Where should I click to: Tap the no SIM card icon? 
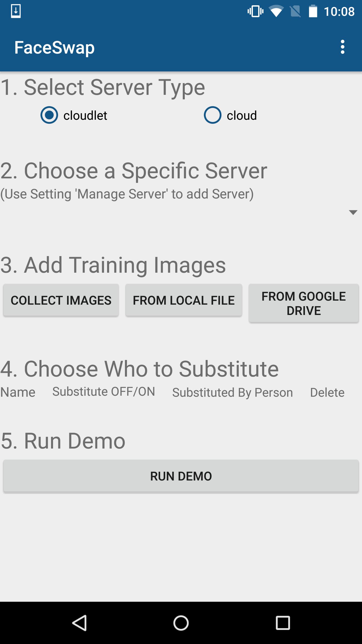[x=295, y=12]
